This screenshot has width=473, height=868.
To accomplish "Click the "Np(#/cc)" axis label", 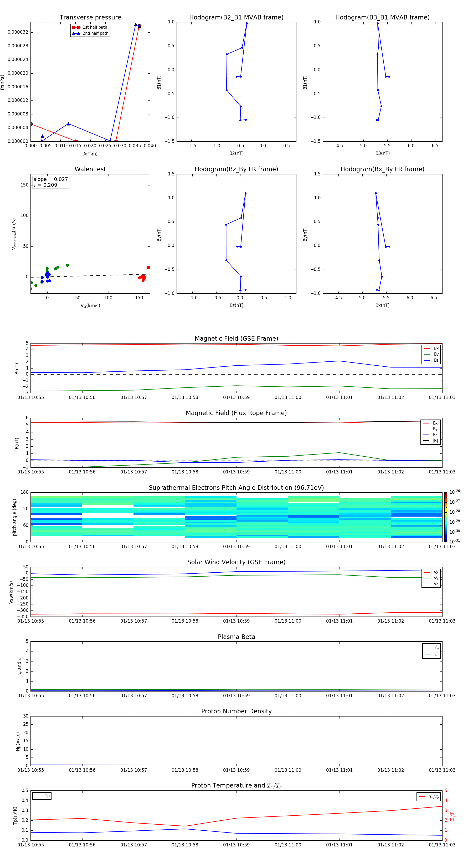I will click(18, 741).
